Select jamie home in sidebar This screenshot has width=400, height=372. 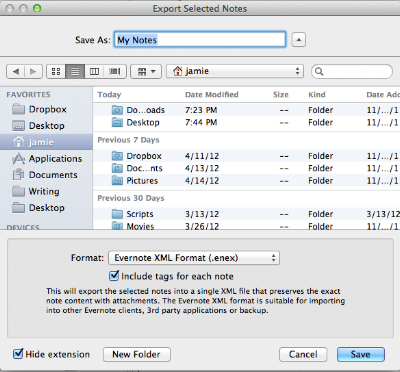46,142
